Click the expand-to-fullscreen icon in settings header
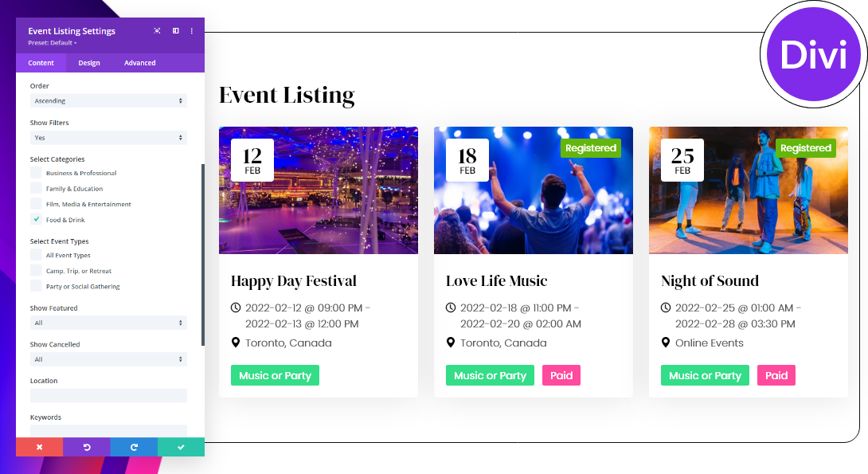This screenshot has width=868, height=474. tap(157, 31)
